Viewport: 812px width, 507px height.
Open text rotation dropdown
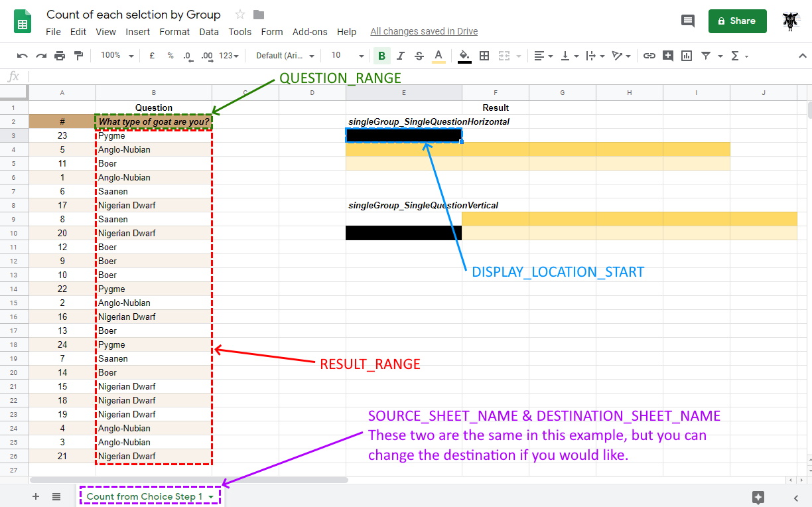[621, 56]
